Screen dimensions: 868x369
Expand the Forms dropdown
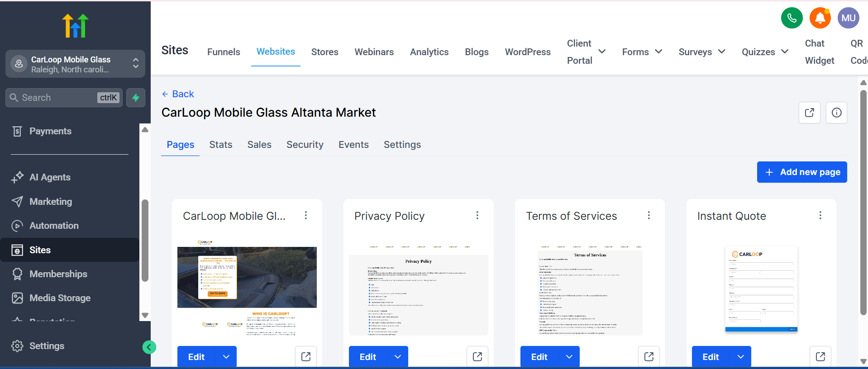(658, 52)
